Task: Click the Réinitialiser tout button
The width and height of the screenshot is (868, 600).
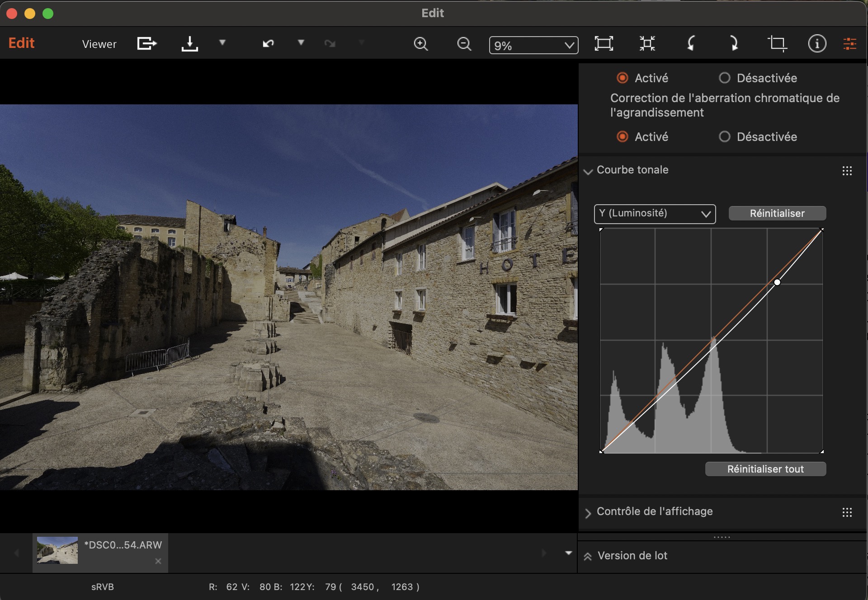Action: pos(765,469)
